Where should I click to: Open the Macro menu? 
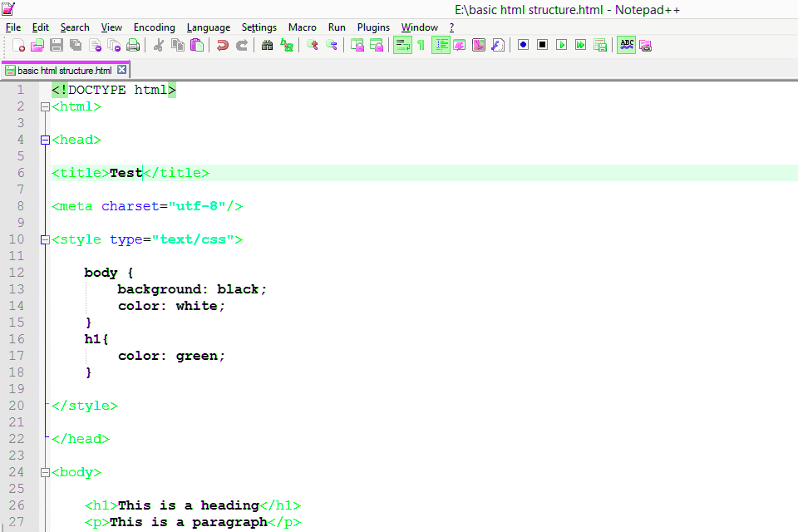point(303,27)
